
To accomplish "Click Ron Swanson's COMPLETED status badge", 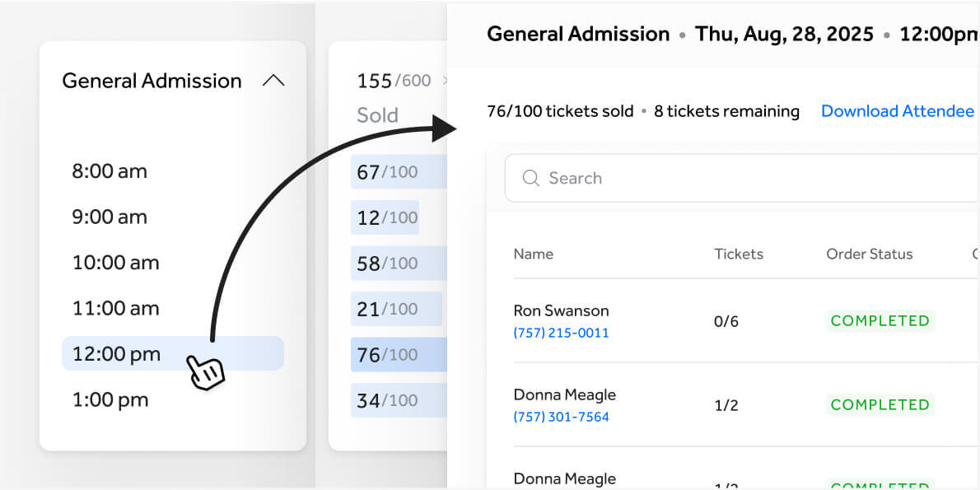I will point(880,320).
